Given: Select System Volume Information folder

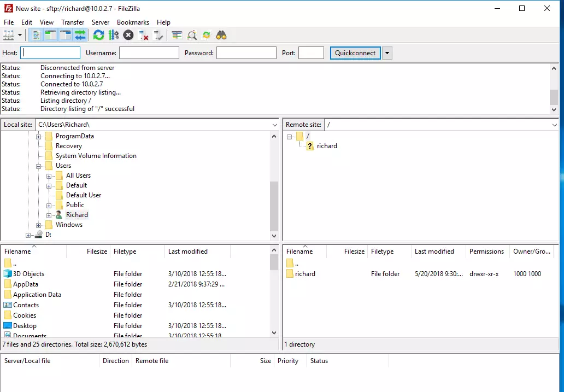Looking at the screenshot, I should [96, 155].
